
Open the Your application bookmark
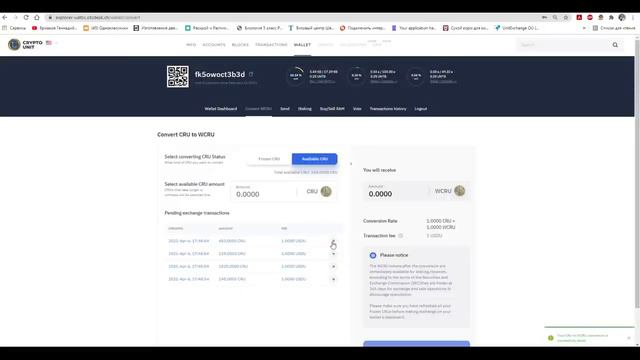[x=413, y=28]
